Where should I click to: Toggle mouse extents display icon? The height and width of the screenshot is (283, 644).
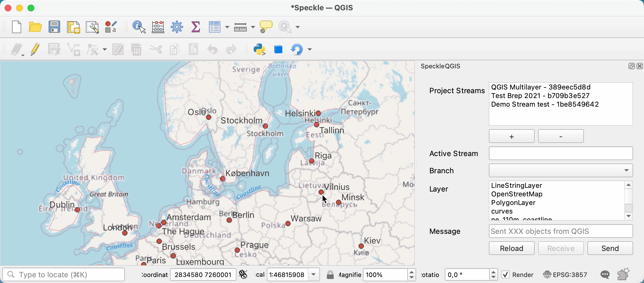tap(243, 274)
